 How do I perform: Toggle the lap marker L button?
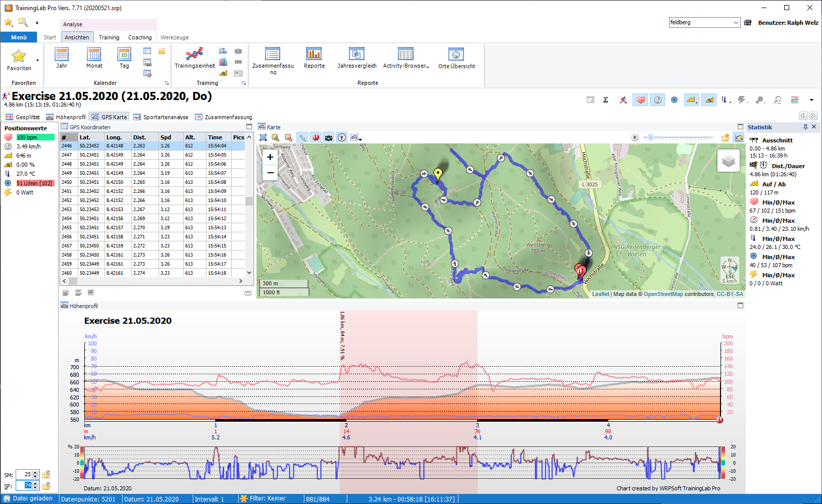[316, 137]
